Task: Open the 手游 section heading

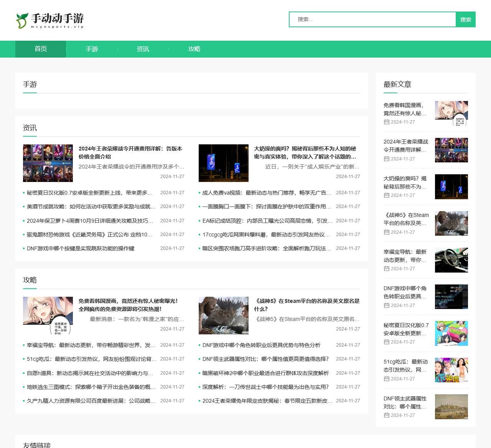Action: tap(30, 84)
